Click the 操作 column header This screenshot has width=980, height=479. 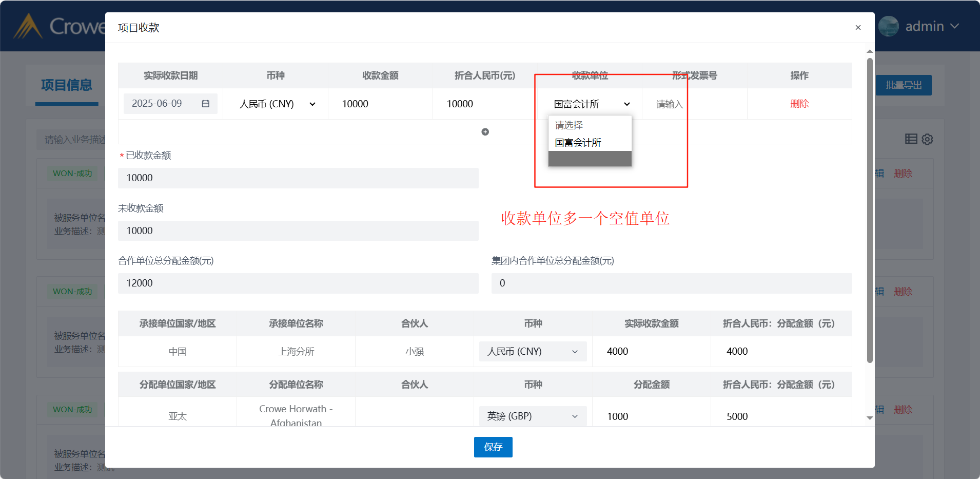click(x=799, y=76)
